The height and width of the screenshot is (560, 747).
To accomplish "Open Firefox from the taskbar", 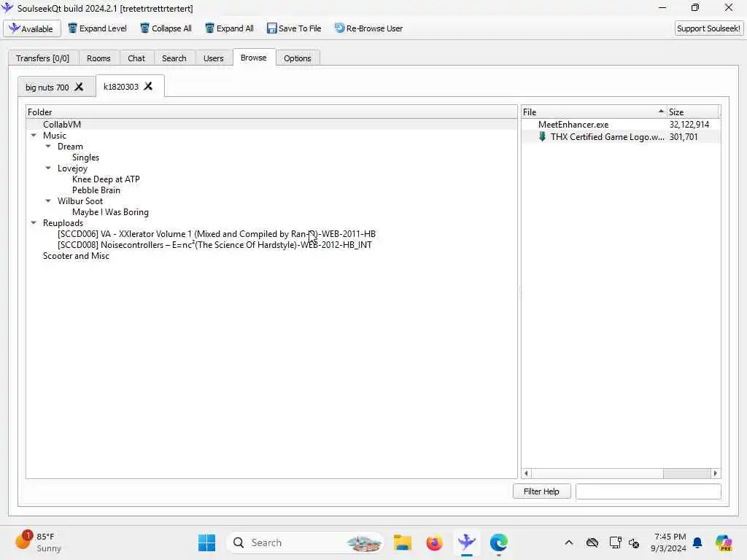I will pyautogui.click(x=435, y=542).
